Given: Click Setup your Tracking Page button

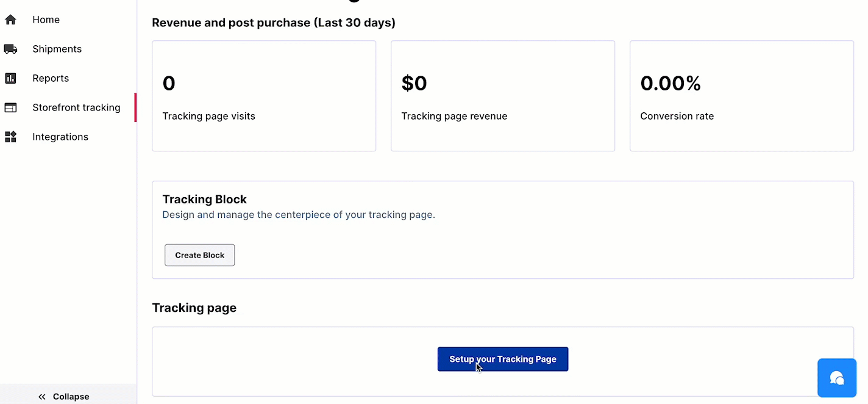Looking at the screenshot, I should [503, 359].
